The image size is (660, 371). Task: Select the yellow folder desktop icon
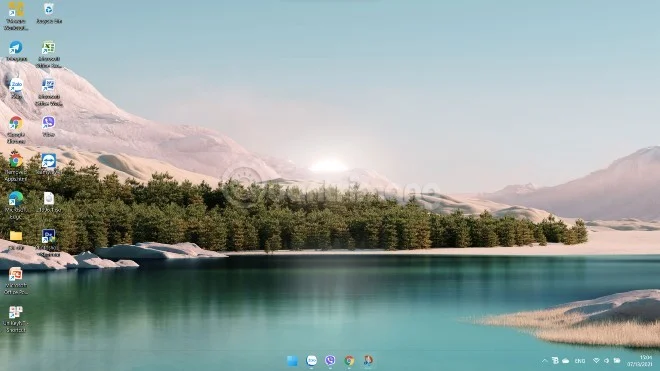click(x=16, y=240)
